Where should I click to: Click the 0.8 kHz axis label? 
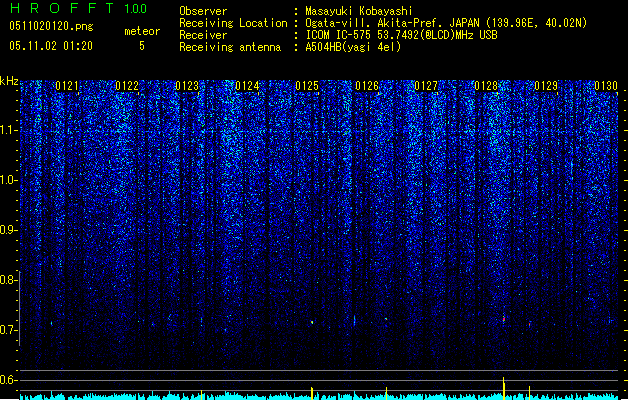click(x=9, y=280)
